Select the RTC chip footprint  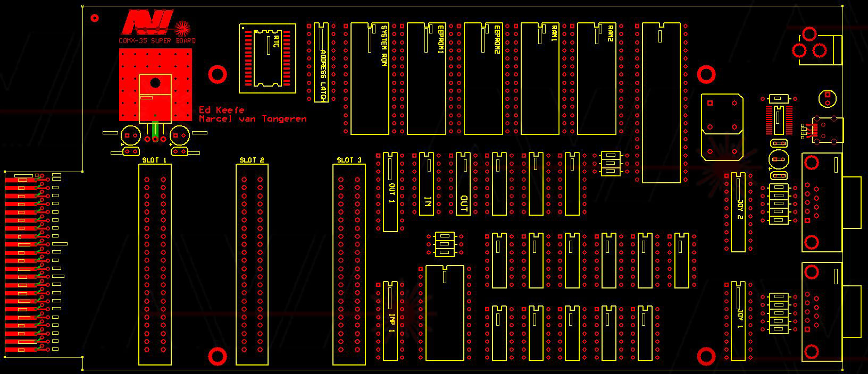pyautogui.click(x=268, y=58)
